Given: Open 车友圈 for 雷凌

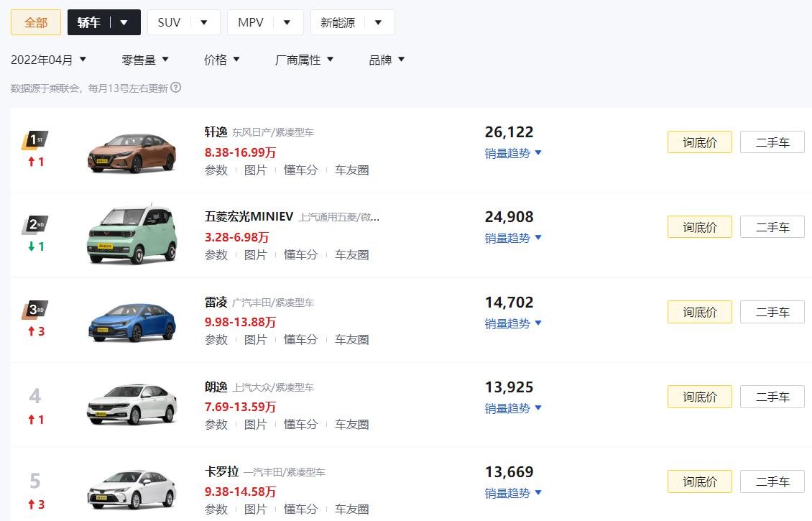Looking at the screenshot, I should tap(351, 340).
